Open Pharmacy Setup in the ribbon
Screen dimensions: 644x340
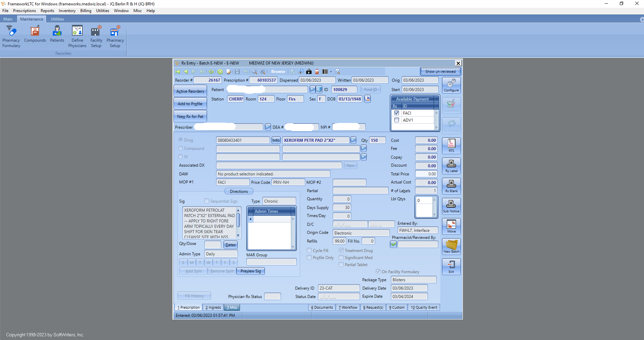115,36
